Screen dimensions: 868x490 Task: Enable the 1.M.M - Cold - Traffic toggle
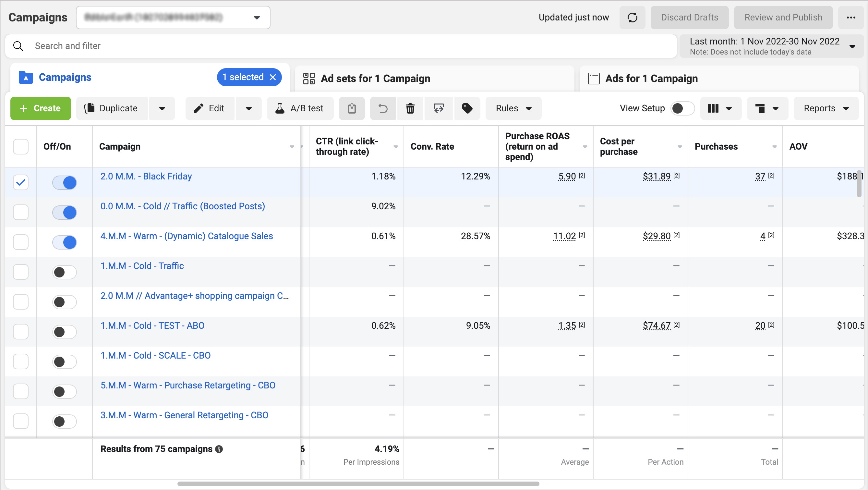click(x=64, y=272)
